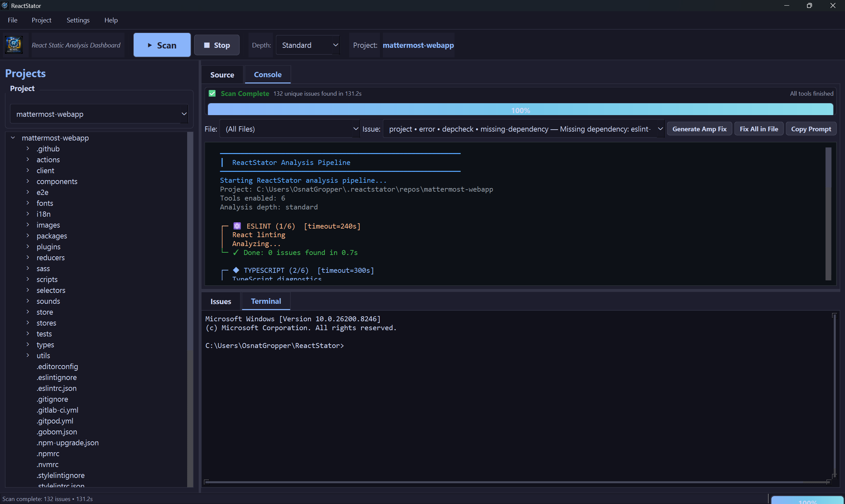Expand the packages folder
The width and height of the screenshot is (845, 504).
28,236
